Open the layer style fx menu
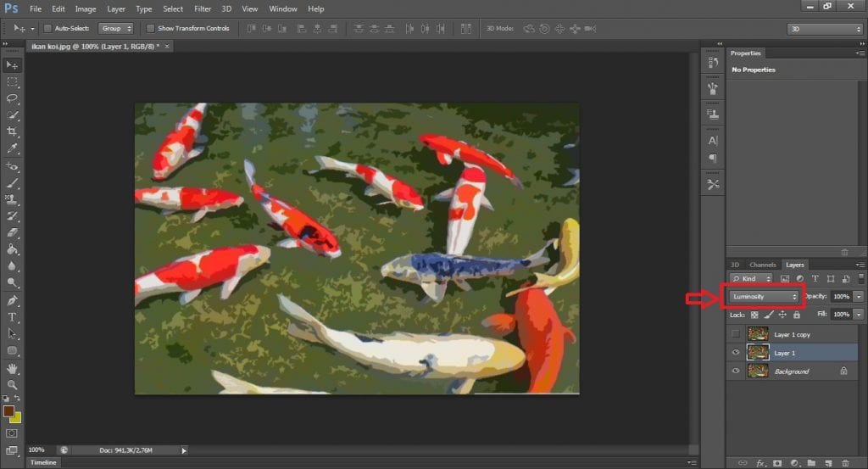Screen dimensions: 868x469 click(760, 463)
